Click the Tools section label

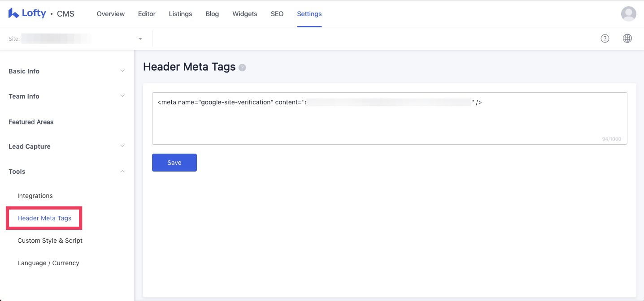pos(17,172)
